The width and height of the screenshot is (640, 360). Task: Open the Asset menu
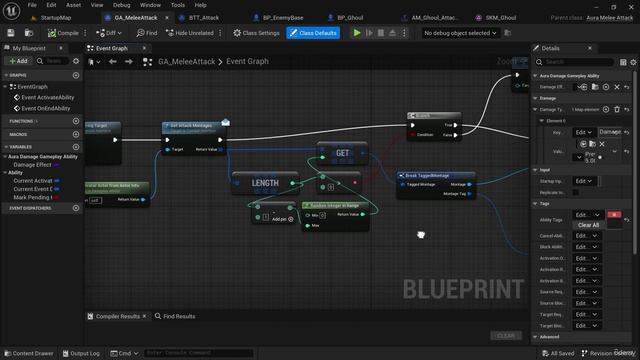click(73, 5)
